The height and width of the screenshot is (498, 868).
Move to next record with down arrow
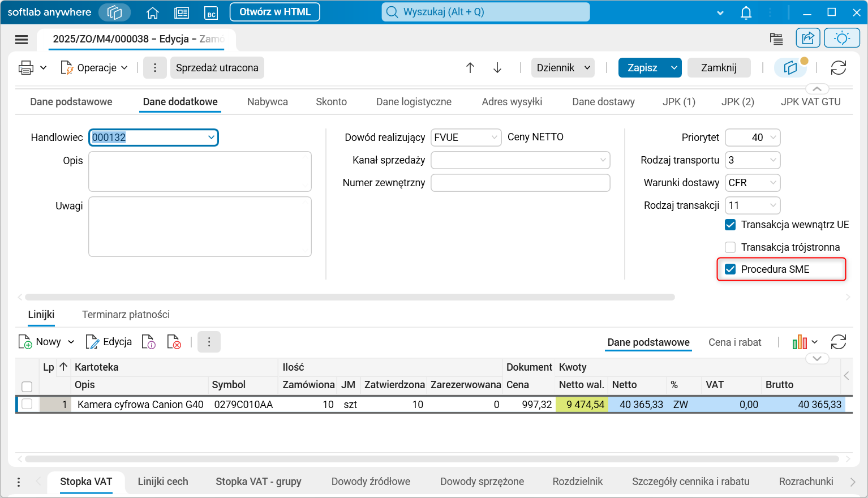[x=497, y=68]
